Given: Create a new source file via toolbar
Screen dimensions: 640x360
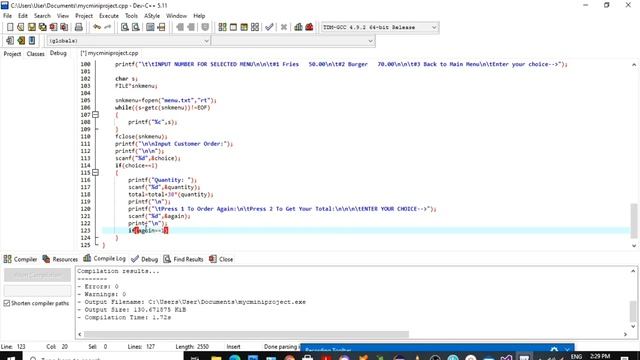Looking at the screenshot, I should click(10, 27).
